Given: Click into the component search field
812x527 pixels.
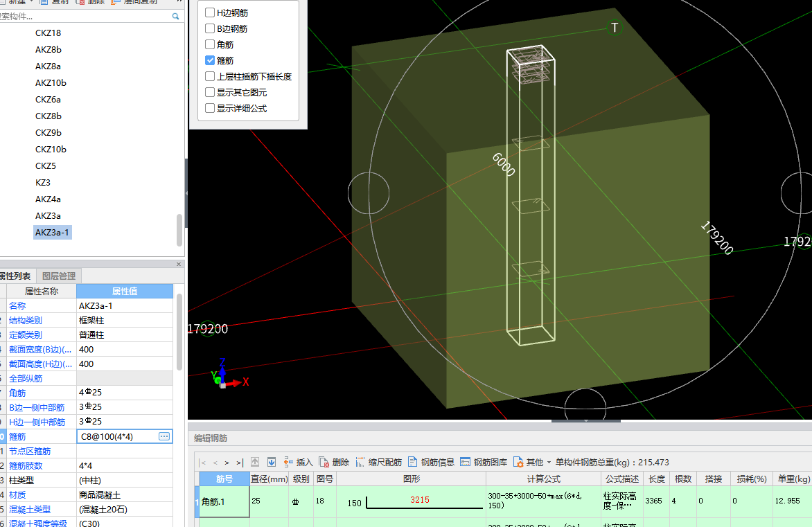Looking at the screenshot, I should (x=85, y=17).
